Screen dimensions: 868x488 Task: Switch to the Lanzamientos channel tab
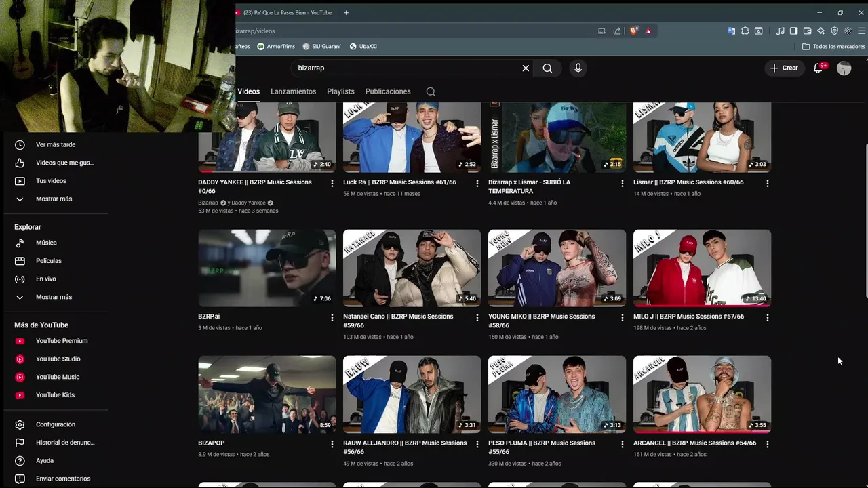click(x=293, y=91)
